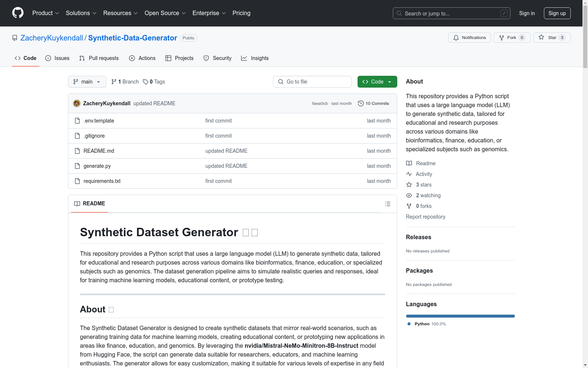The image size is (588, 368).
Task: Click the eye icon next to watching
Action: tap(409, 195)
